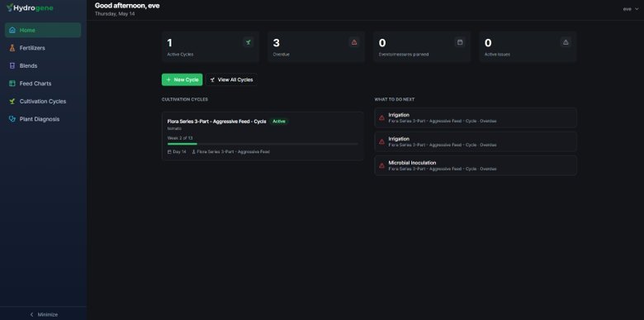Click the Feed Charts table icon
Viewport: 644px width, 320px height.
pyautogui.click(x=12, y=84)
